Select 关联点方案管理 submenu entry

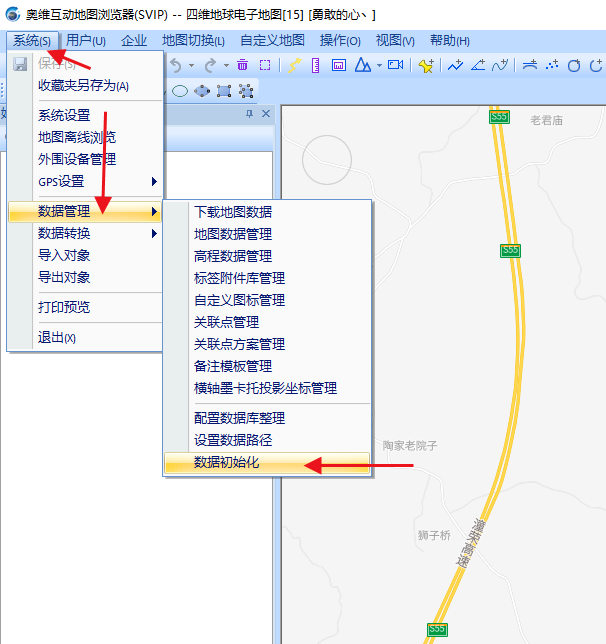click(x=267, y=344)
